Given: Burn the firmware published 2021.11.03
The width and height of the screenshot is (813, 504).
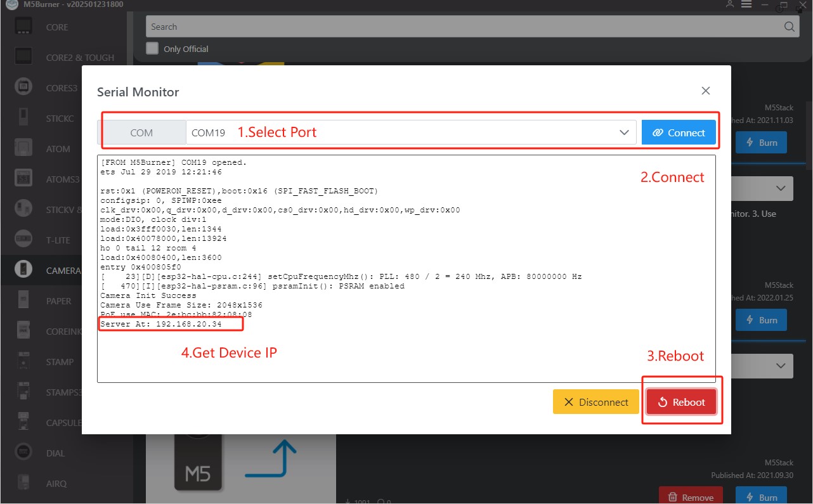Looking at the screenshot, I should [x=761, y=143].
